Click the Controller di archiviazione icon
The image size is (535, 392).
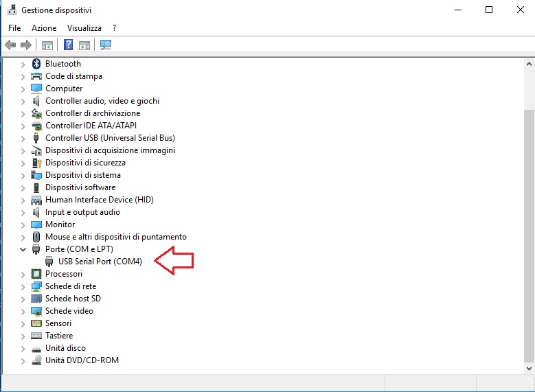[36, 113]
